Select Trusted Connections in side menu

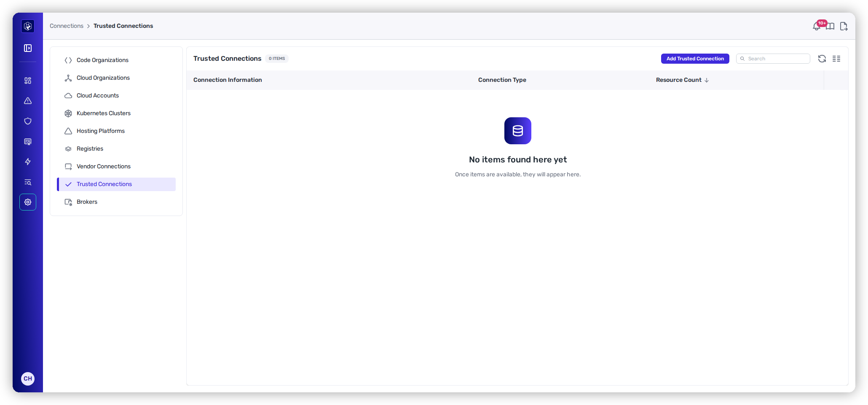[x=116, y=184]
